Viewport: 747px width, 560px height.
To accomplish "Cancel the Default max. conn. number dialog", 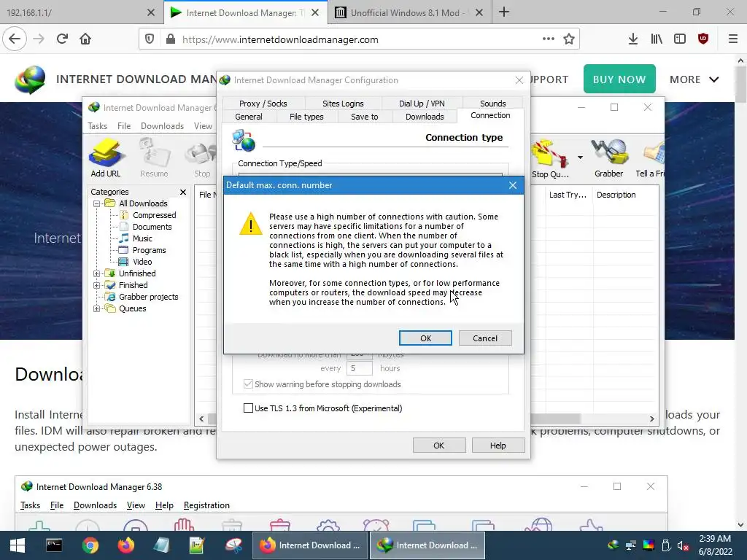I will pos(485,338).
